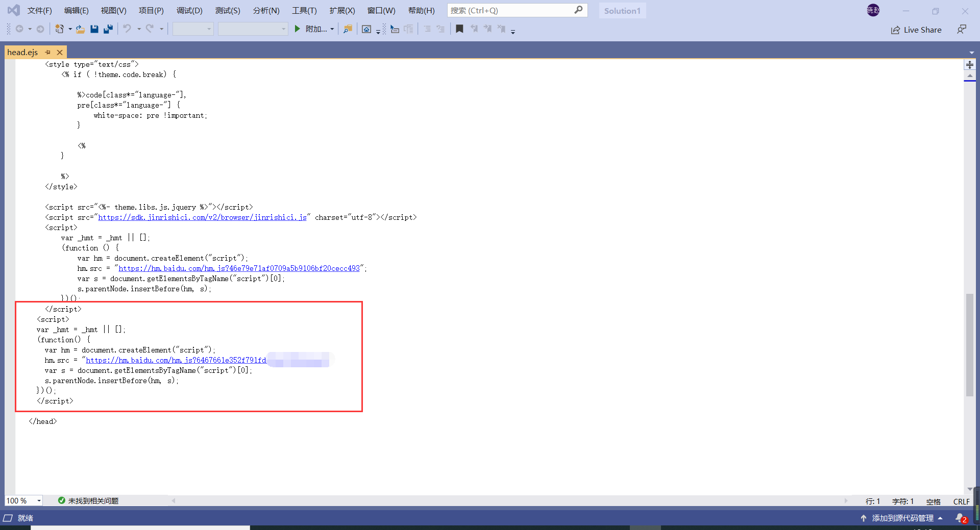The image size is (980, 530).
Task: Open the 编辑(E) menu
Action: point(77,10)
